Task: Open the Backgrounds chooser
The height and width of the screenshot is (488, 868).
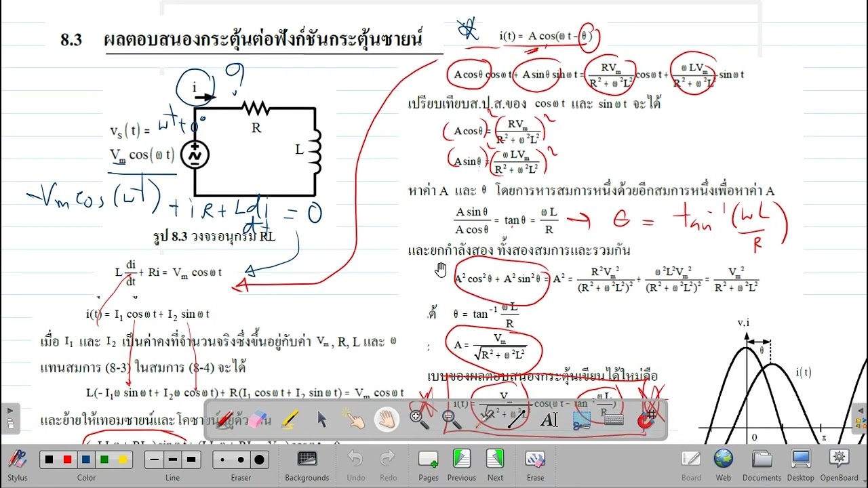Action: pos(307,466)
